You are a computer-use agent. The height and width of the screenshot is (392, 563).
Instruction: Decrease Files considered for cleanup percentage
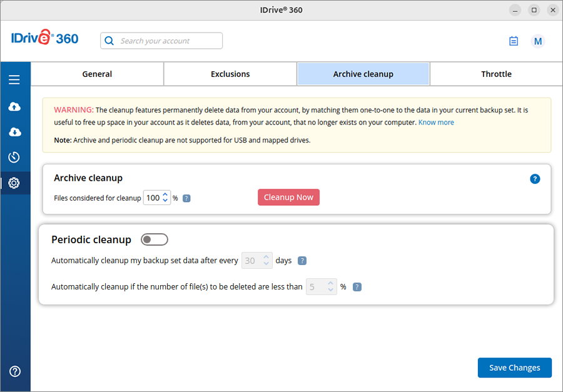(x=165, y=200)
